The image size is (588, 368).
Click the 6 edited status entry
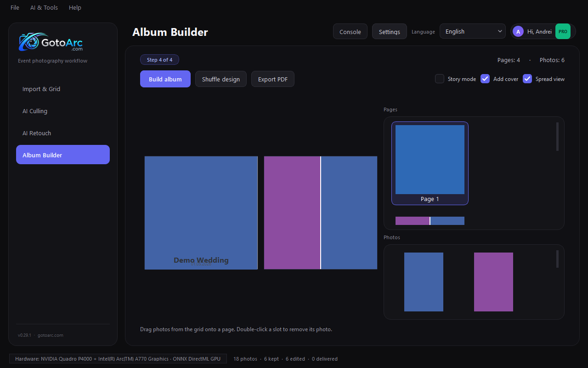[x=295, y=359]
